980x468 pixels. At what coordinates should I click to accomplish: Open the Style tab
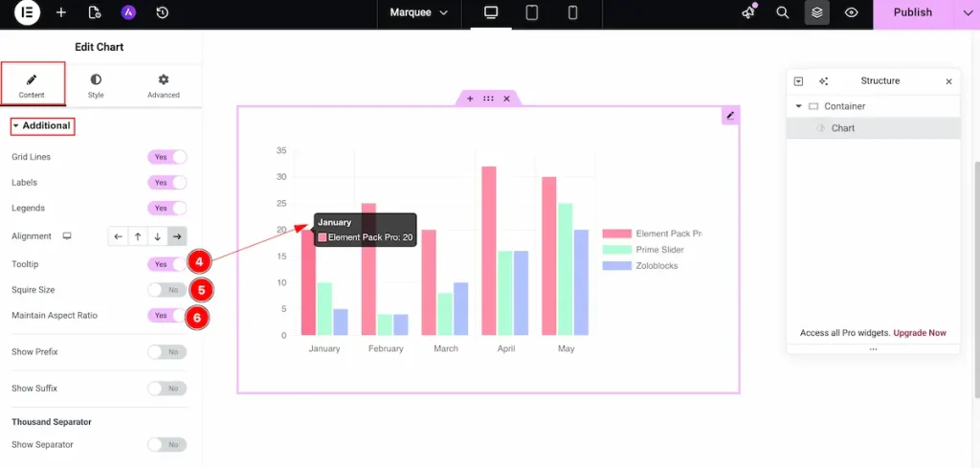click(x=96, y=85)
